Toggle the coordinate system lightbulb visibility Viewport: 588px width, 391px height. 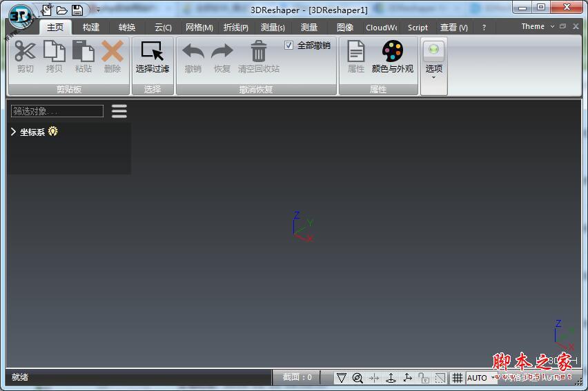53,131
